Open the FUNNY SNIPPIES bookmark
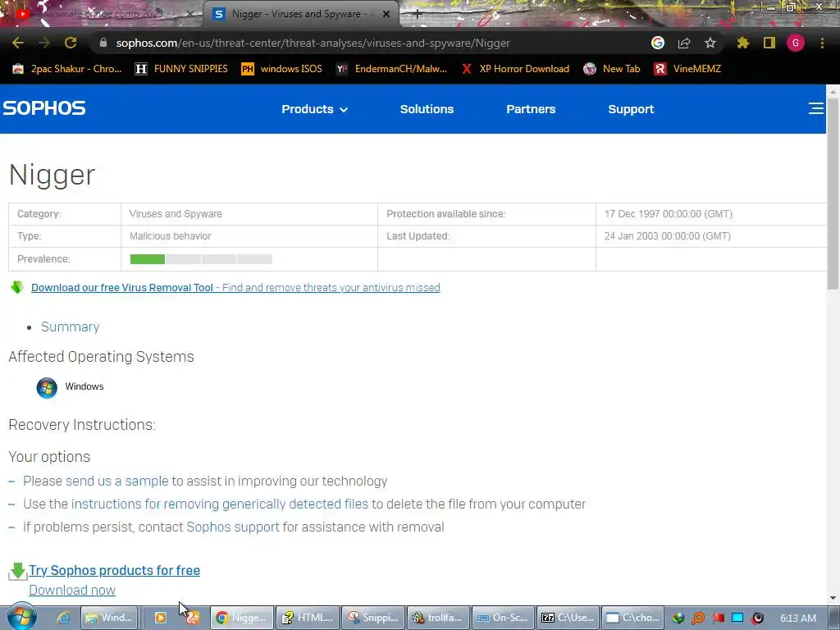 point(181,69)
